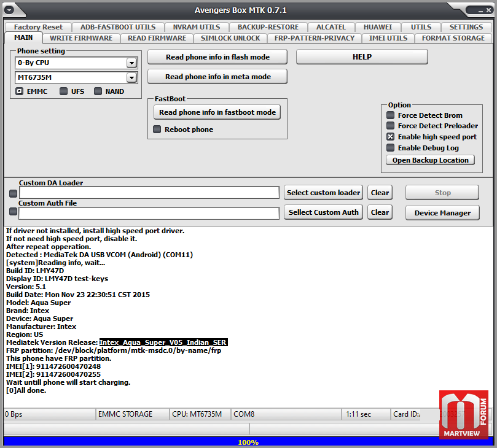This screenshot has width=497, height=448.
Task: Open the top-left title bar menu icon
Action: coord(9,10)
